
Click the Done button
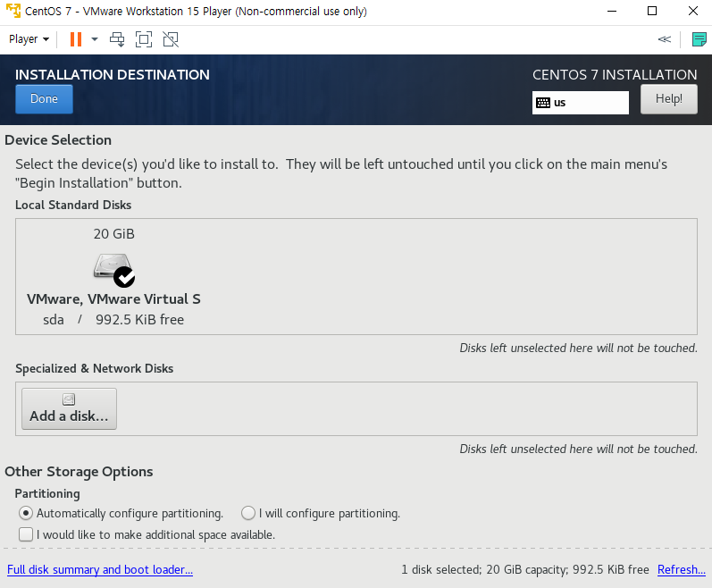pyautogui.click(x=44, y=99)
